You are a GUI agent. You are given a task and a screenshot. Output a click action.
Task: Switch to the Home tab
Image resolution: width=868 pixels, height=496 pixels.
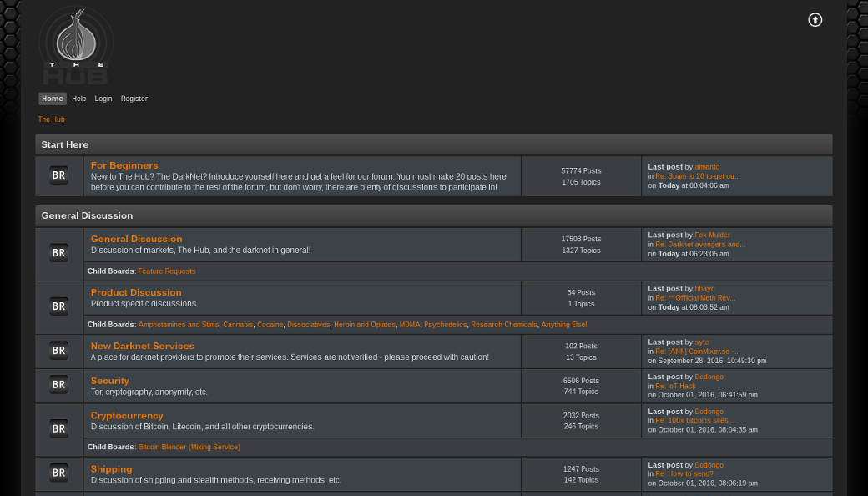tap(52, 98)
